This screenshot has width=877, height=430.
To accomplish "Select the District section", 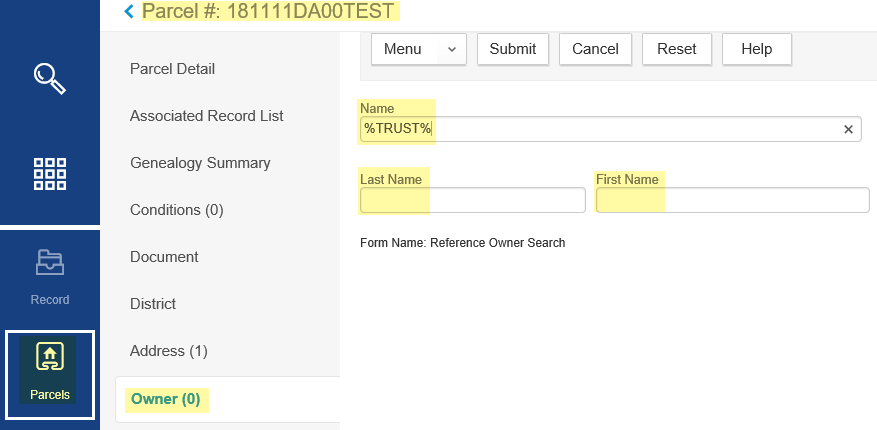I will tap(153, 304).
